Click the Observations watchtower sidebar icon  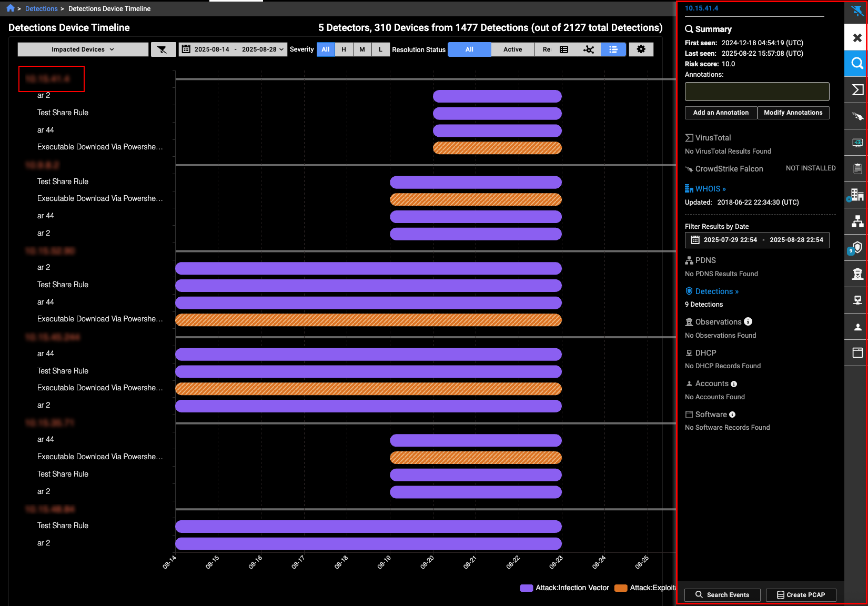point(857,274)
